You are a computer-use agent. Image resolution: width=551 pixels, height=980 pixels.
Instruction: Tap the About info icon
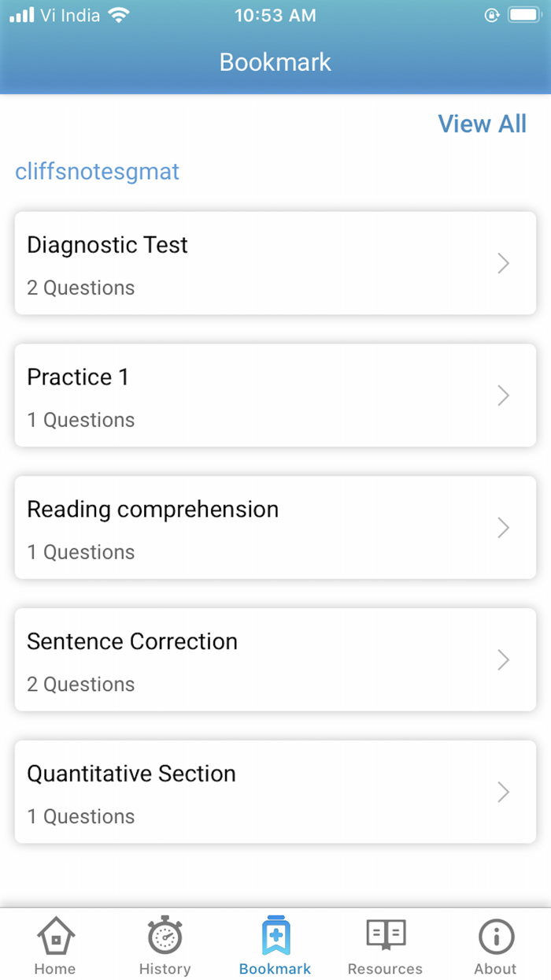click(496, 937)
